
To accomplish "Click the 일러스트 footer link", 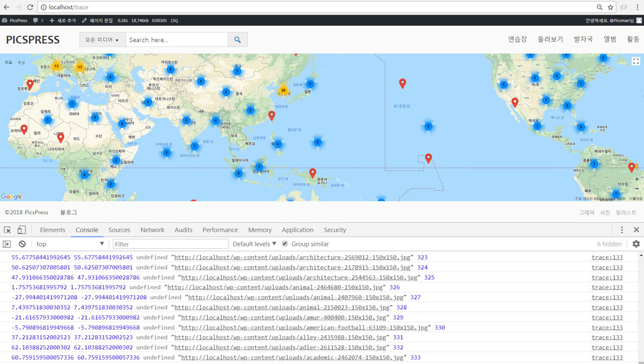I will point(626,213).
